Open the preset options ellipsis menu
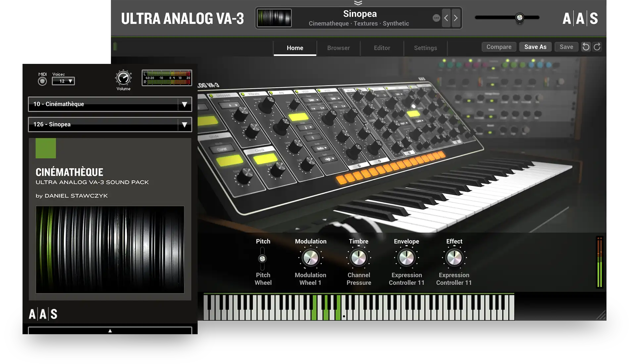Screen dimensions: 629x364 click(436, 18)
